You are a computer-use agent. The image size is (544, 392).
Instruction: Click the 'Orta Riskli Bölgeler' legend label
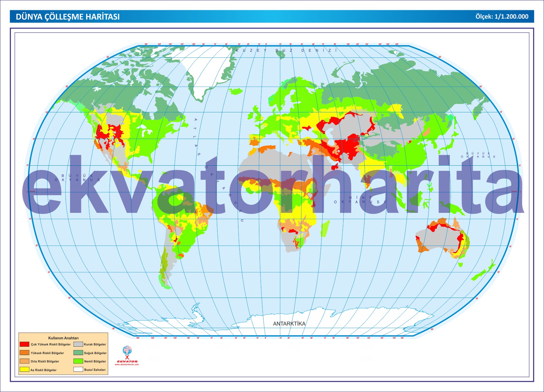point(45,362)
